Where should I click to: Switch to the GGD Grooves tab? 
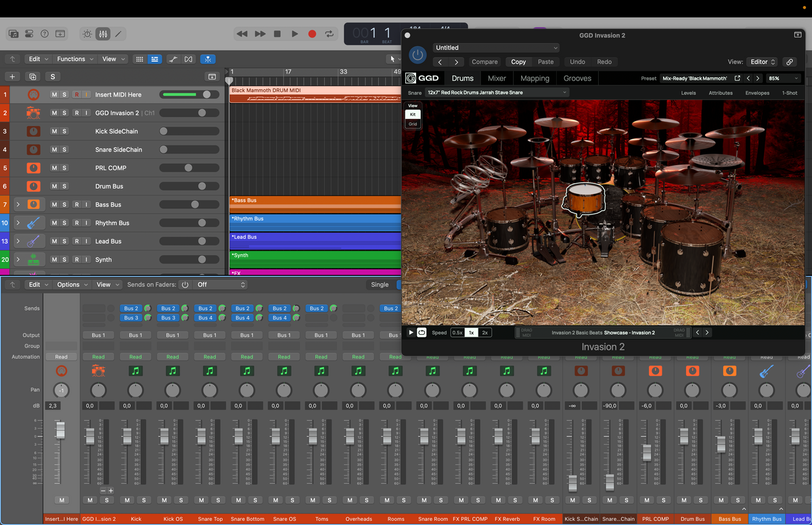click(577, 78)
